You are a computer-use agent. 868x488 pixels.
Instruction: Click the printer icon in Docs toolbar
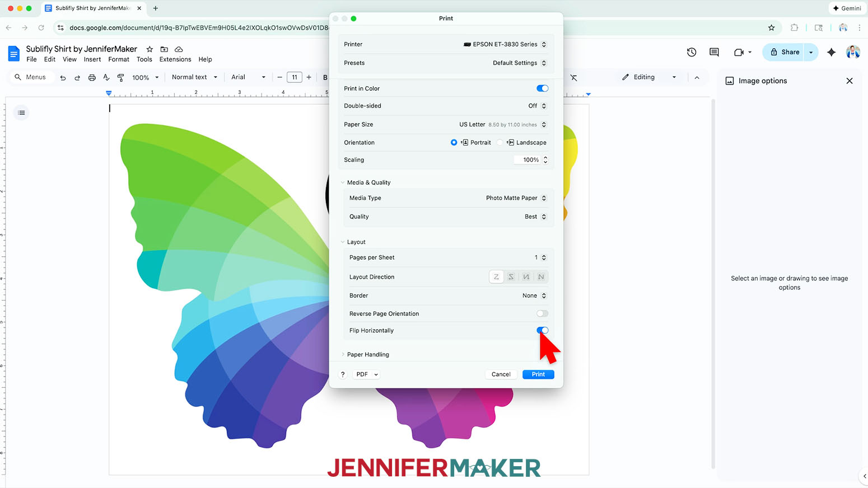click(x=92, y=77)
